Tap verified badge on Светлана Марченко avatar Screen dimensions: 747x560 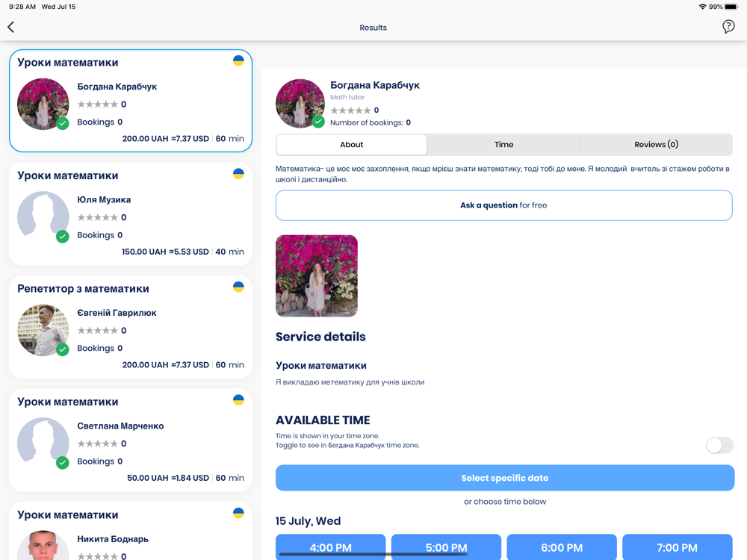(x=63, y=462)
